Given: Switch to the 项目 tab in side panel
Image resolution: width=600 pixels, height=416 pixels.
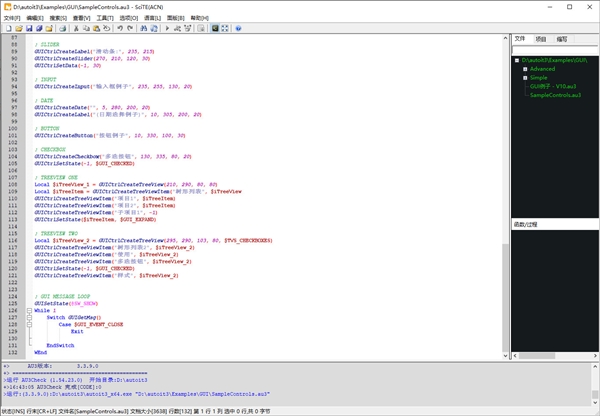Looking at the screenshot, I should tap(540, 39).
